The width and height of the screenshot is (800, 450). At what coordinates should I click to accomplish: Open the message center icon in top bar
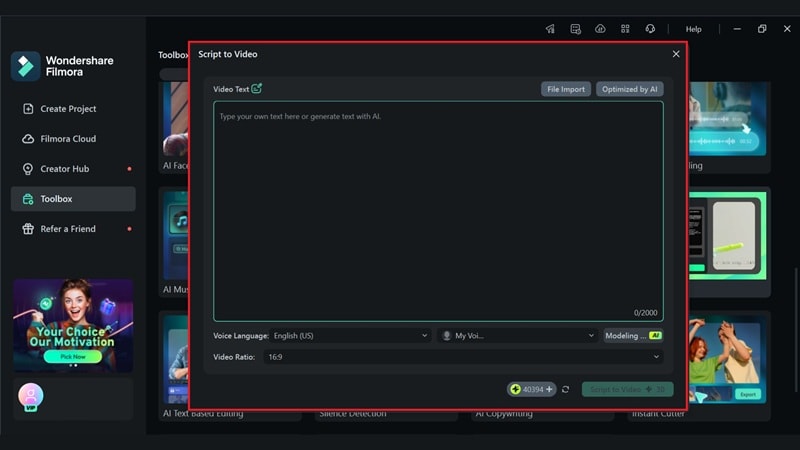(x=575, y=29)
